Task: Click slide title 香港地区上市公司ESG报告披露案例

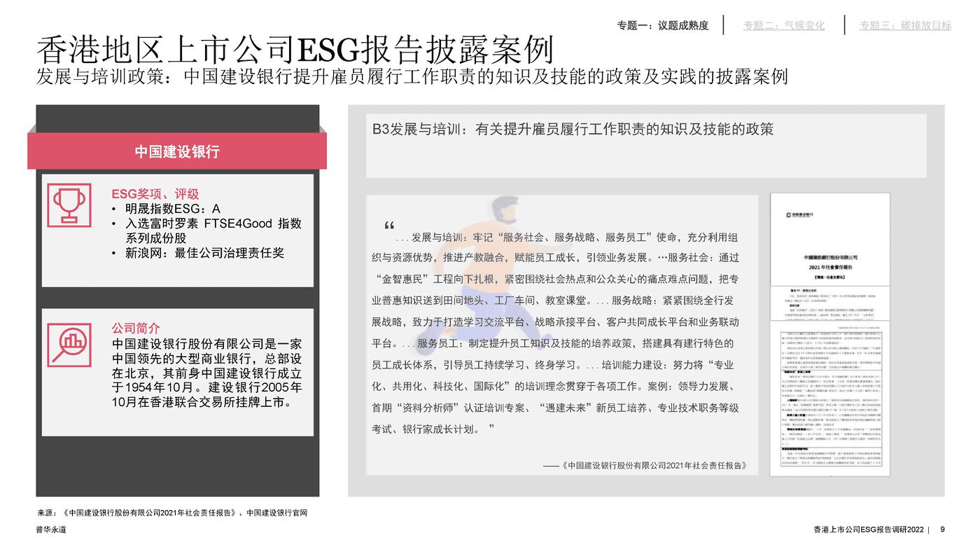Action: point(295,50)
